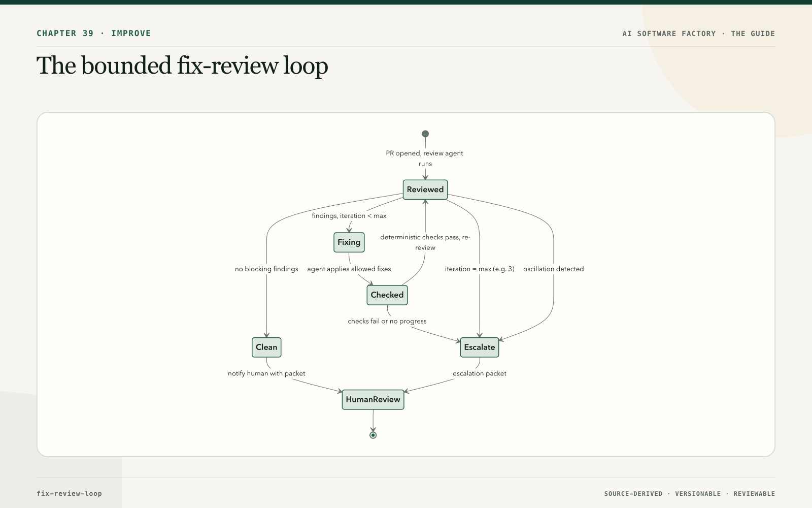Viewport: 812px width, 508px height.
Task: Click the Escalate state node
Action: point(480,347)
